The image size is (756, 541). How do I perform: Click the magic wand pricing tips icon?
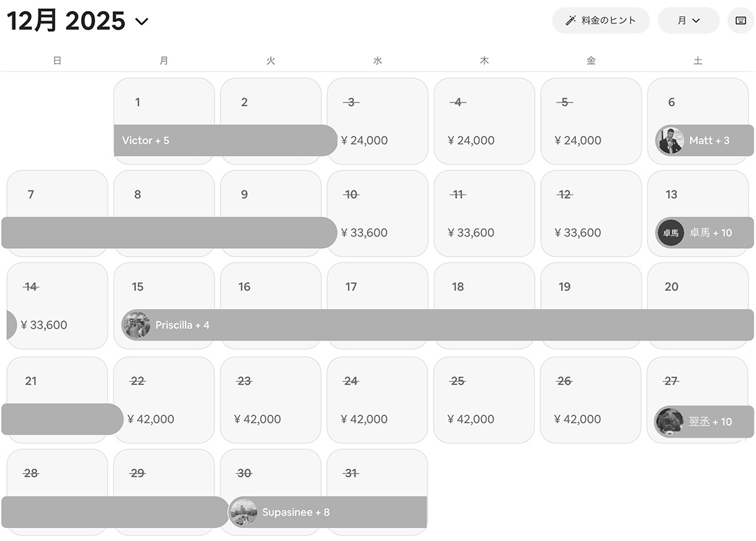pos(570,21)
